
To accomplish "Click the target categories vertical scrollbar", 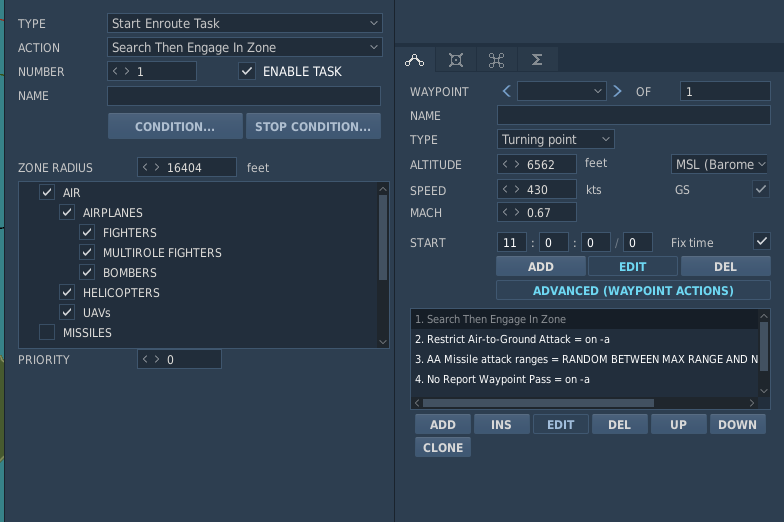I will click(383, 238).
